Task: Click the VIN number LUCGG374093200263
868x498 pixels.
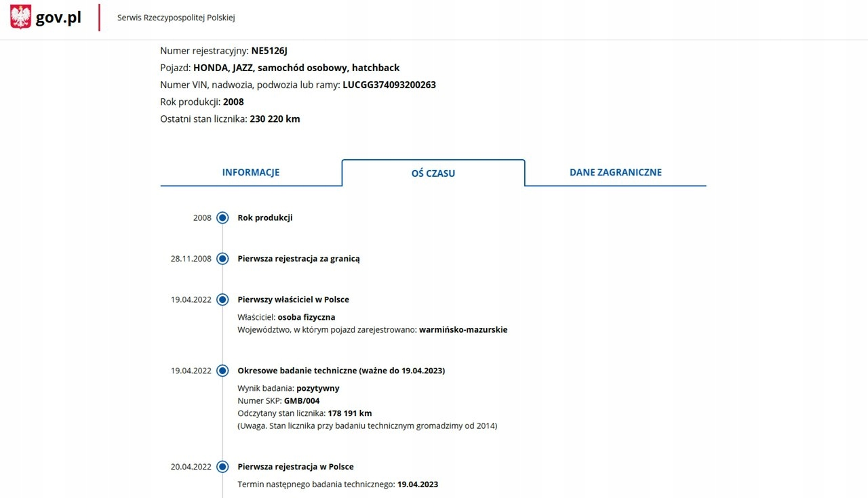Action: point(389,85)
